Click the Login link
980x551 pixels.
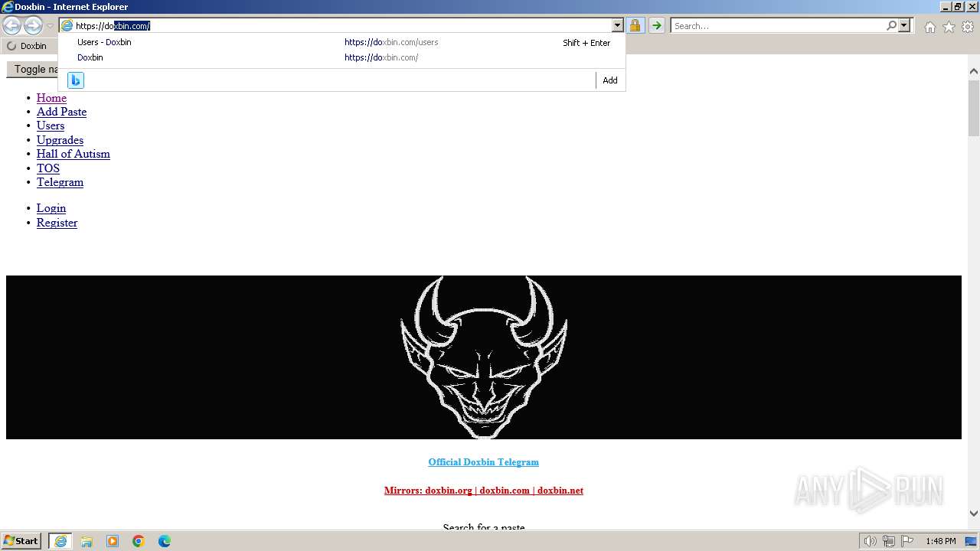pyautogui.click(x=51, y=208)
